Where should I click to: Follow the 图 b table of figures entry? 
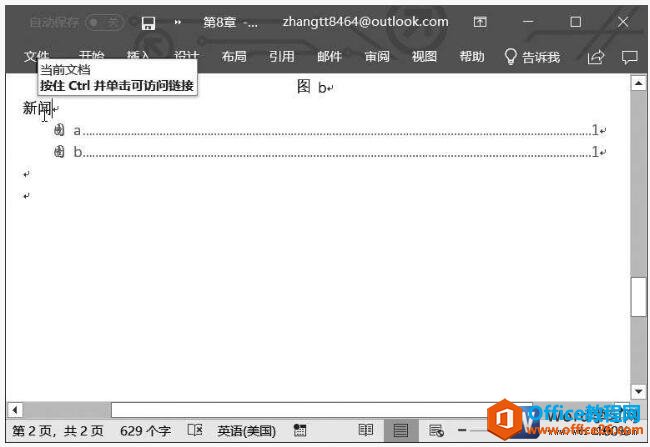coord(330,152)
